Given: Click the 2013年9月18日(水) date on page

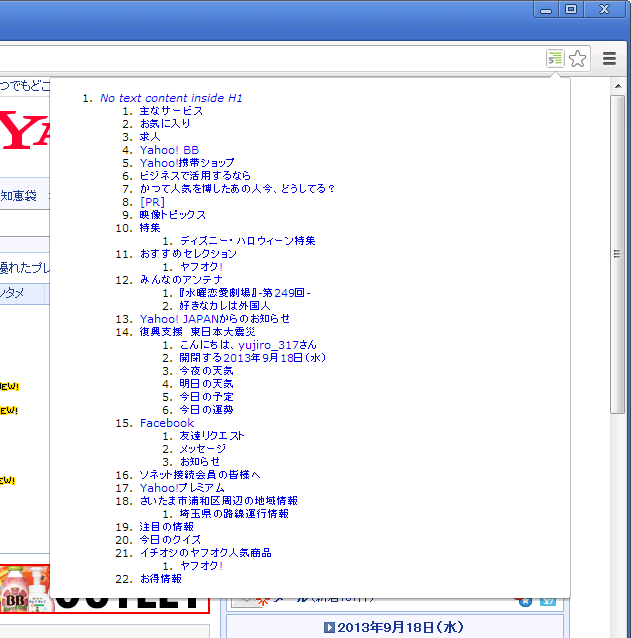Looking at the screenshot, I should 400,627.
